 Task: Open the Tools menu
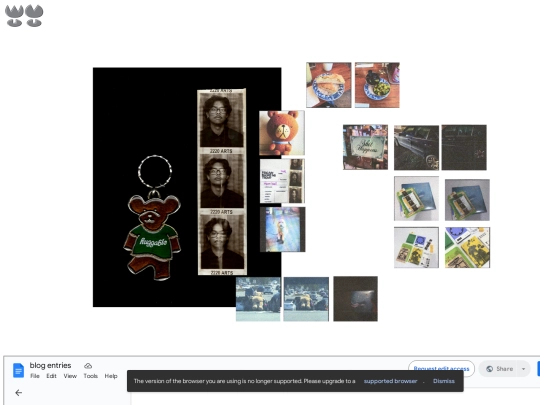[91, 376]
